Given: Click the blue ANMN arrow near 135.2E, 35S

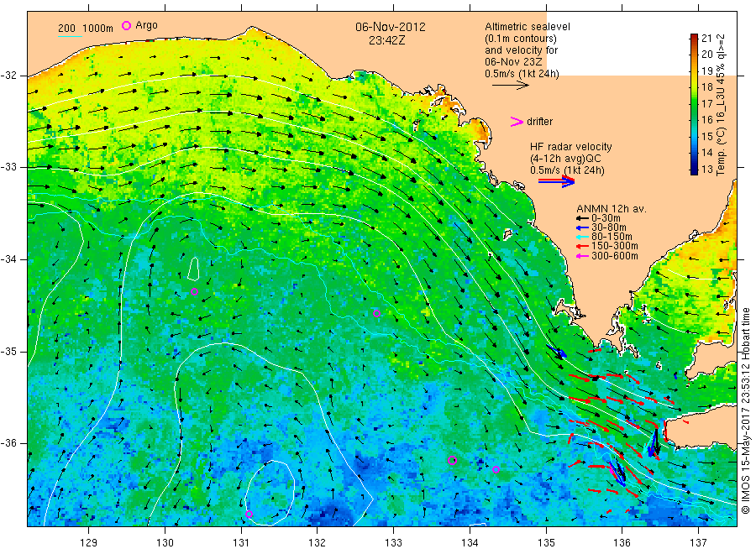Looking at the screenshot, I should [x=556, y=351].
